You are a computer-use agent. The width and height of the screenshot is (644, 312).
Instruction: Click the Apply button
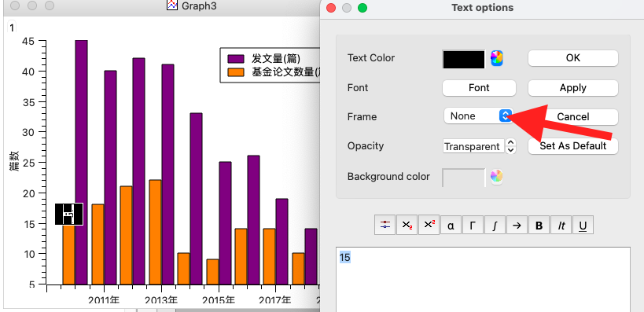[x=573, y=88]
